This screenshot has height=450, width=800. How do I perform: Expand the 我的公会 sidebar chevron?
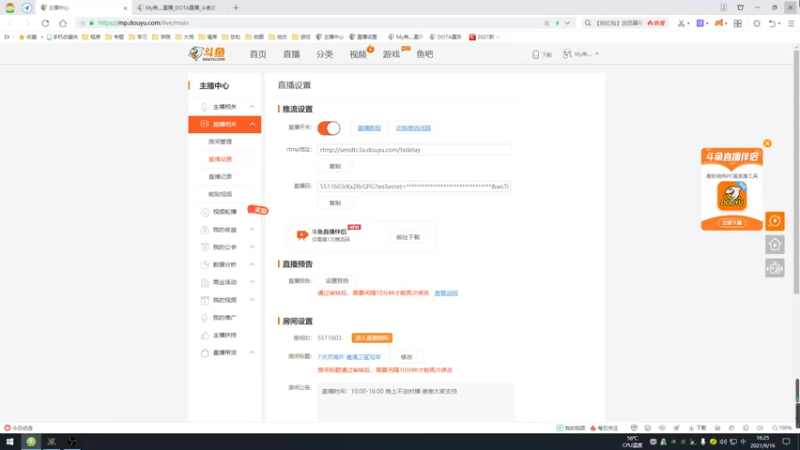point(252,247)
